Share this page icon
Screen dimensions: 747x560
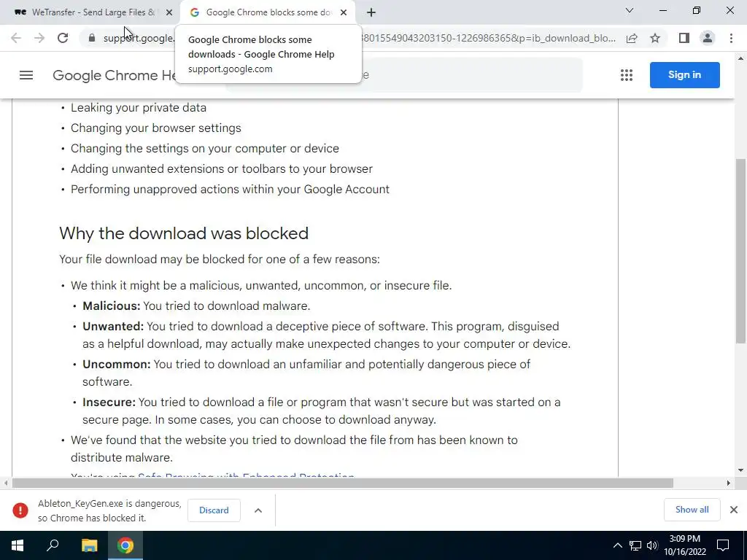pos(632,38)
